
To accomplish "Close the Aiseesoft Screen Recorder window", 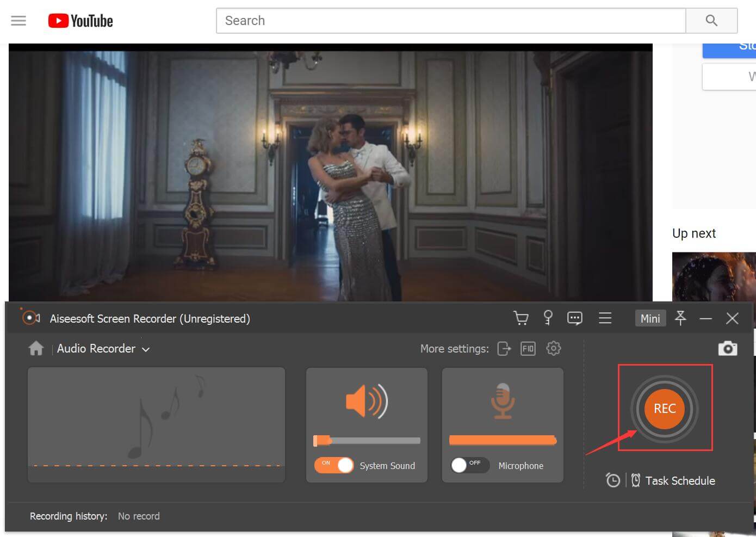I will [732, 318].
